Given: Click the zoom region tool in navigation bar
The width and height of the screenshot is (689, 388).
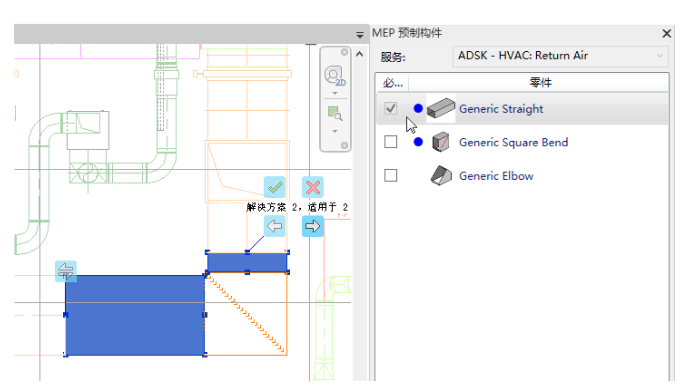Looking at the screenshot, I should point(335,113).
